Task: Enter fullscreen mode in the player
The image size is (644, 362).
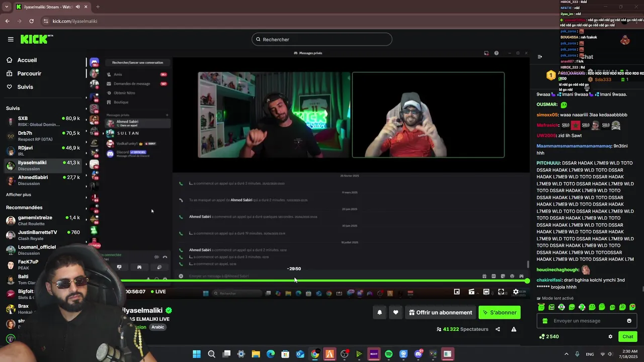Action: point(501,292)
